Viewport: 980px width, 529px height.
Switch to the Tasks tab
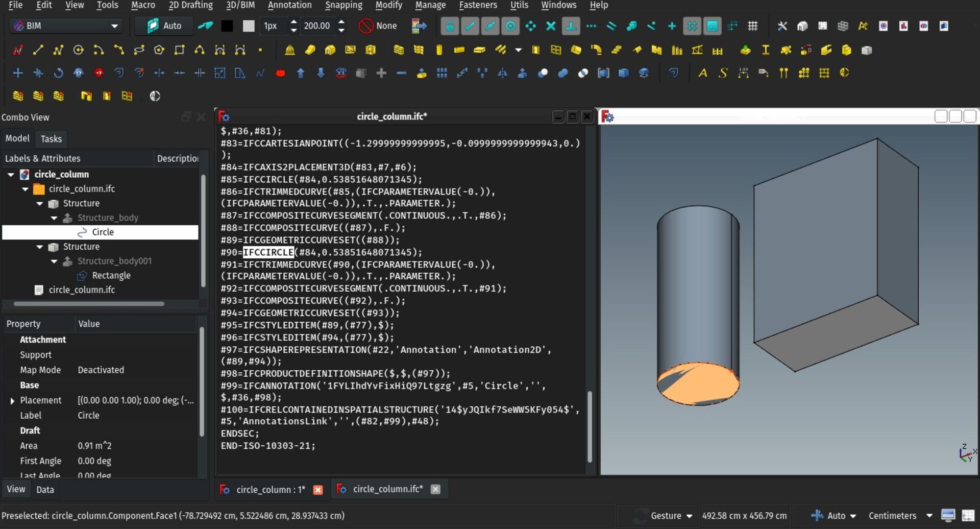point(51,139)
